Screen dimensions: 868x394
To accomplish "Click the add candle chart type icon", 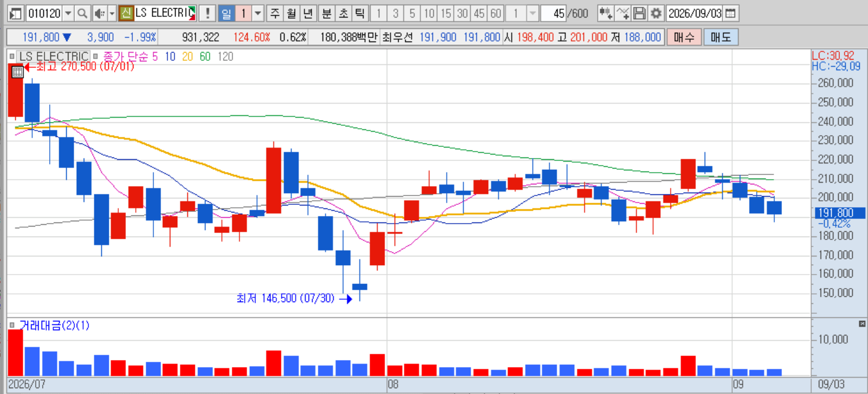I will 606,13.
